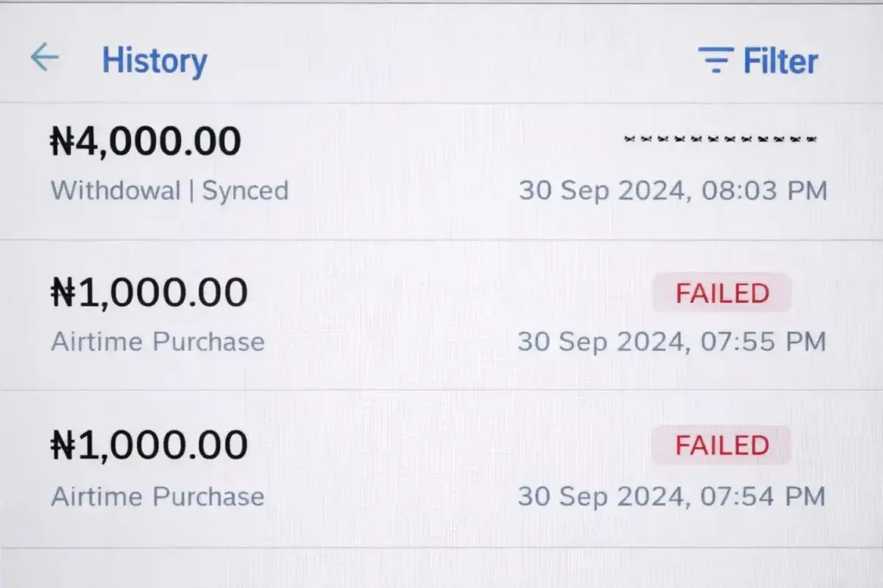Click the 'Withdowal | Synced' label

170,190
